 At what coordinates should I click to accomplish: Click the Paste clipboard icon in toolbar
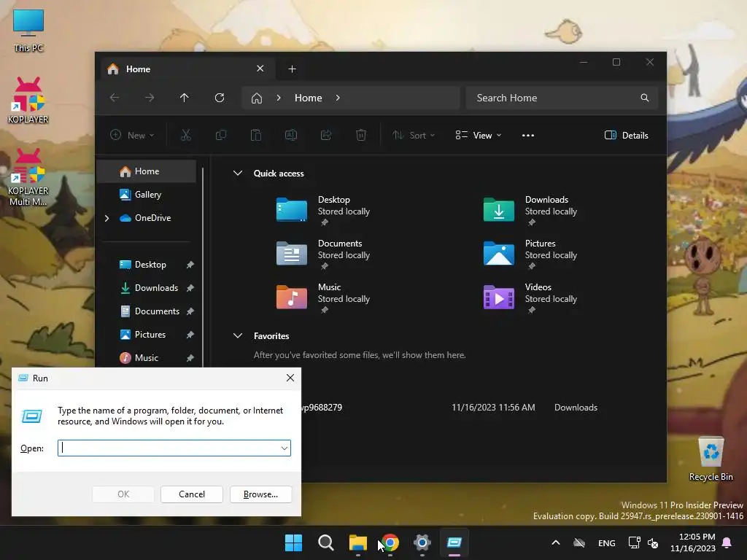[256, 135]
